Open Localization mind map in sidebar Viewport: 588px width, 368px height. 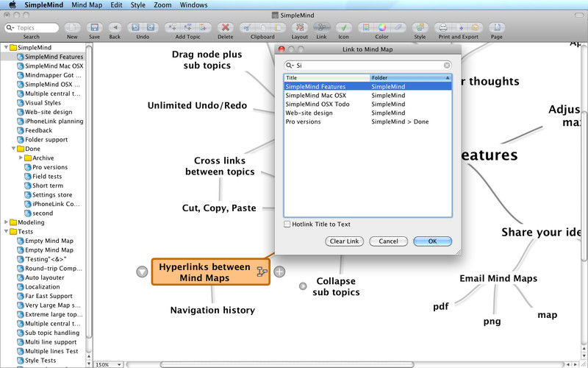pos(42,286)
